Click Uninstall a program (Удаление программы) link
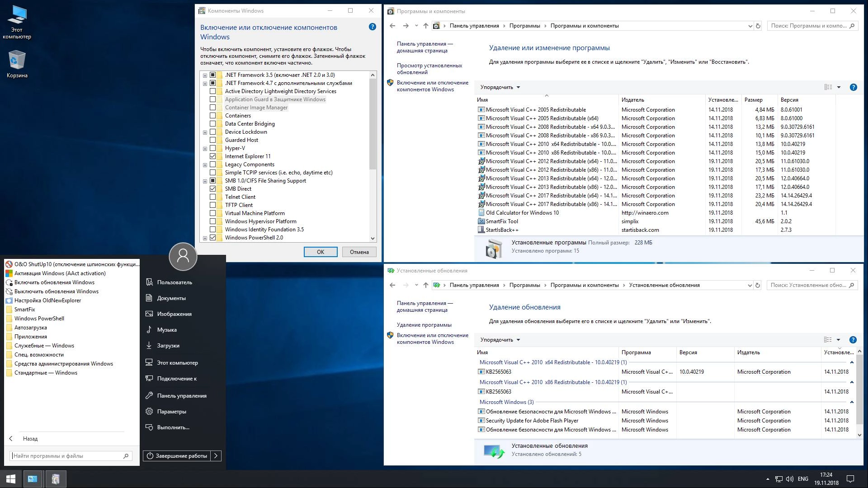This screenshot has height=488, width=868. (x=424, y=325)
